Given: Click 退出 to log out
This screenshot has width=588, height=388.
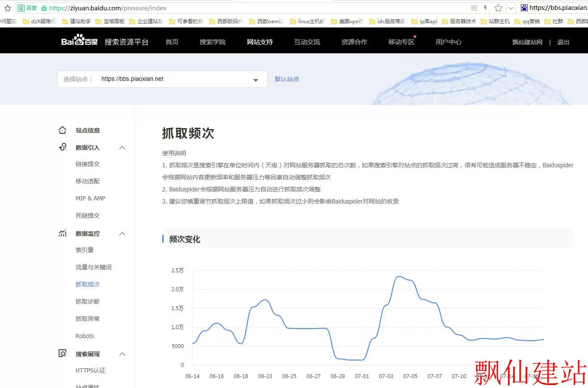Looking at the screenshot, I should click(x=563, y=42).
